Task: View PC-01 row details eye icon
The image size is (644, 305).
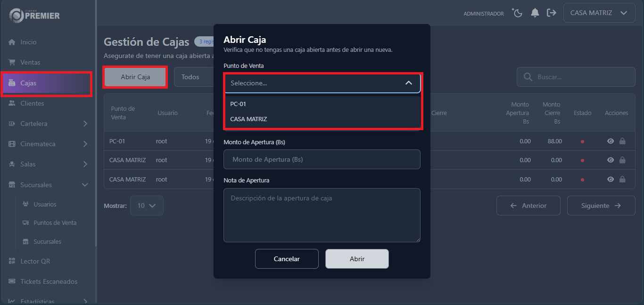Action: click(611, 141)
